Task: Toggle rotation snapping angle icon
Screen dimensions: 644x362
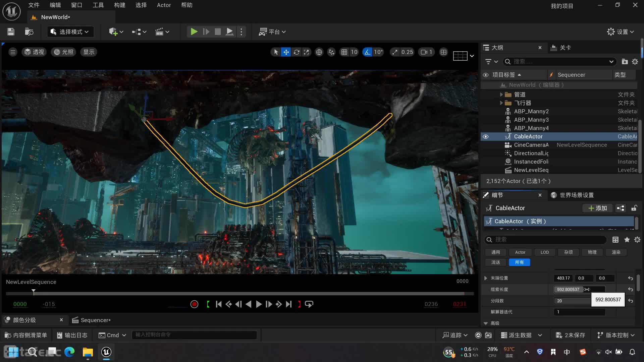Action: [367, 52]
